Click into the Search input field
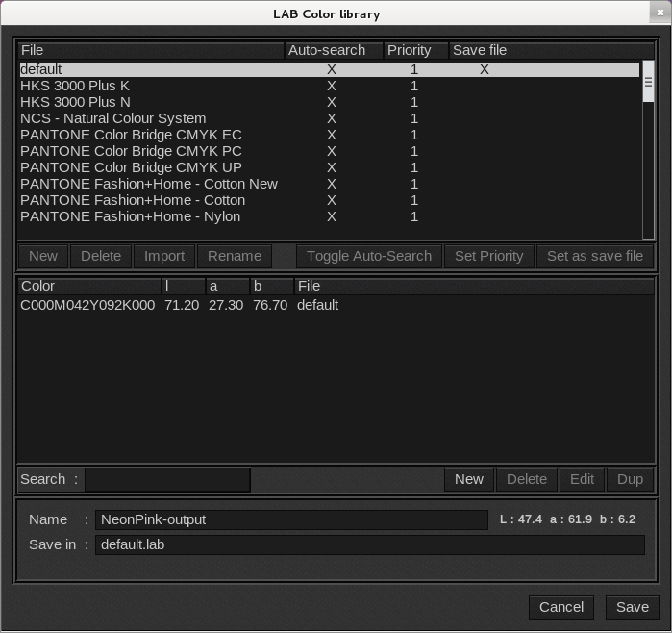 tap(167, 479)
